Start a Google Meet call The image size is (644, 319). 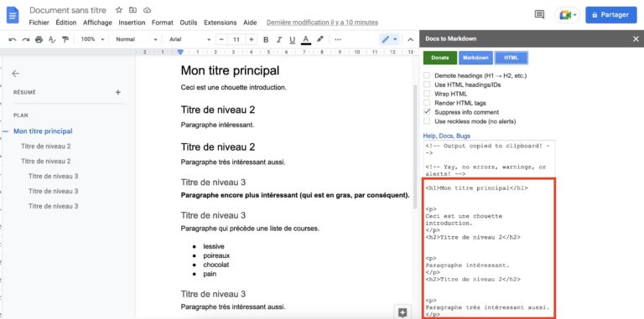(564, 15)
